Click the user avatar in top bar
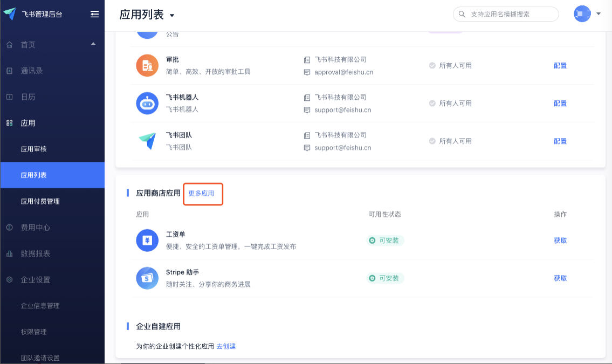 coord(582,14)
